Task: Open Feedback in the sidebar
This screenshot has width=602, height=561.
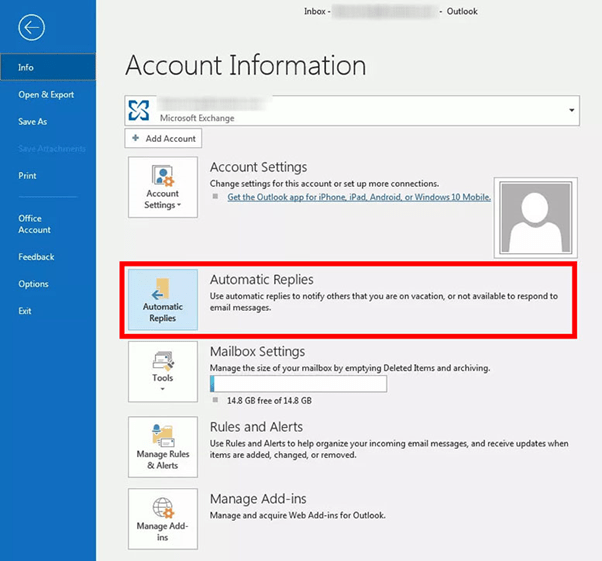Action: coord(36,257)
